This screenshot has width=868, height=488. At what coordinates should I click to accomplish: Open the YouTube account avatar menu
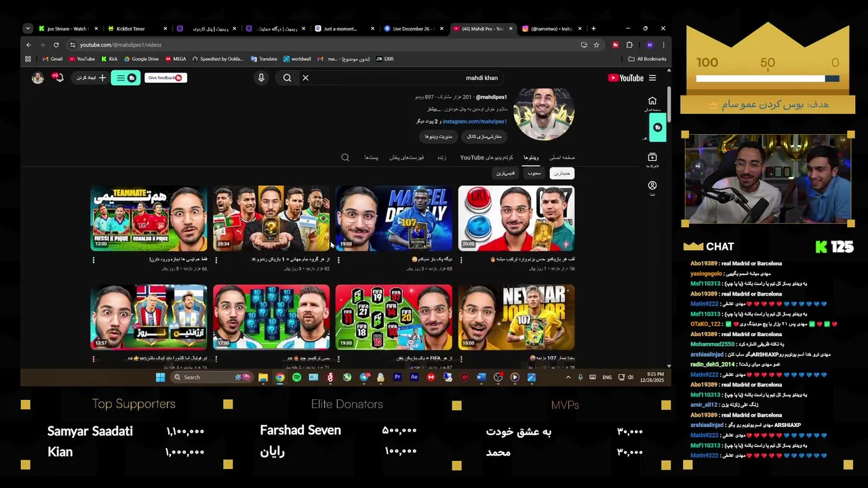tap(38, 78)
